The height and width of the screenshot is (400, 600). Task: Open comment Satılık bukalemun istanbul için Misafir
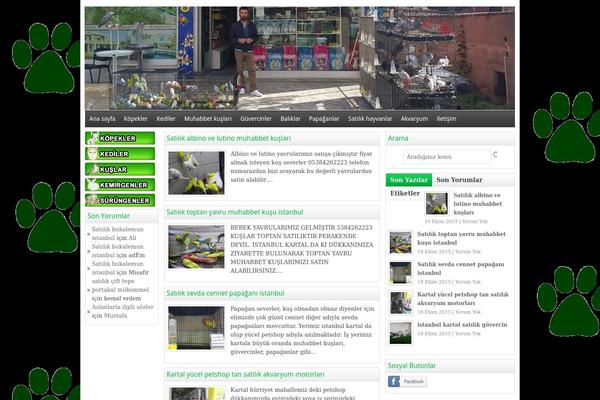coord(120,268)
